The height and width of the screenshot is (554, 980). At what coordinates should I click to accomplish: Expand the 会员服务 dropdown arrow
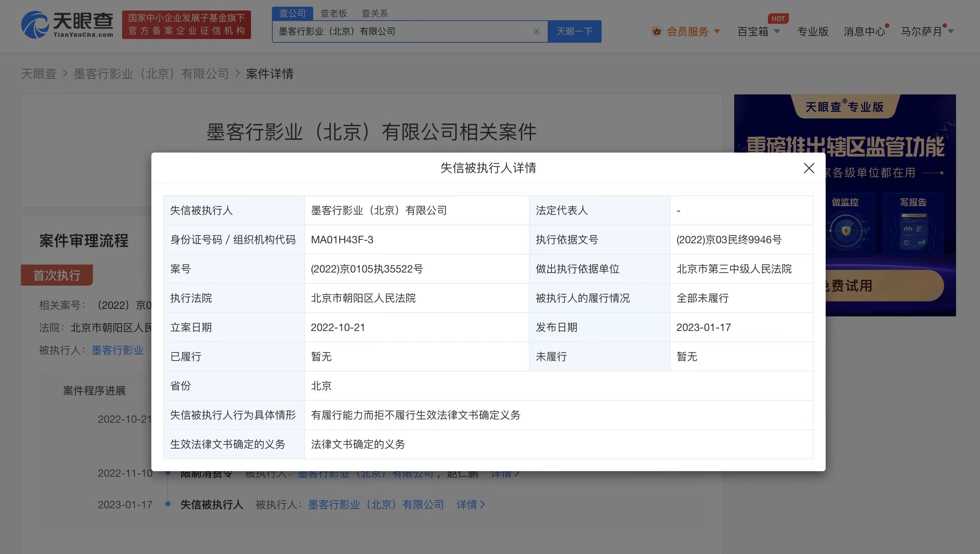coord(717,31)
